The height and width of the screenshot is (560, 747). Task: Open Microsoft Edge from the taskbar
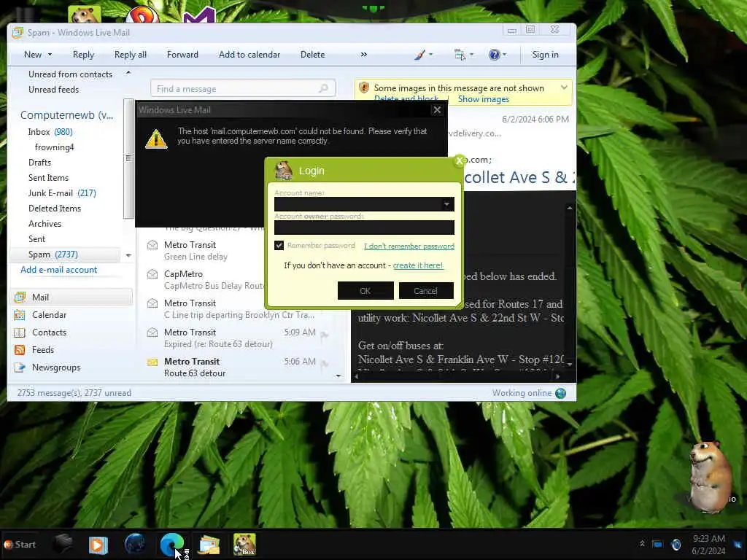172,544
